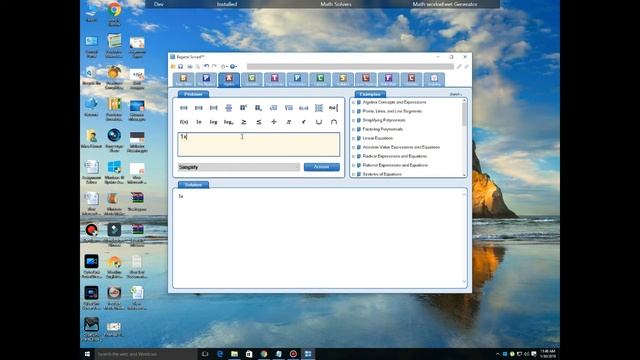This screenshot has height=360, width=640.
Task: Insert the ln natural log symbol
Action: [199, 122]
